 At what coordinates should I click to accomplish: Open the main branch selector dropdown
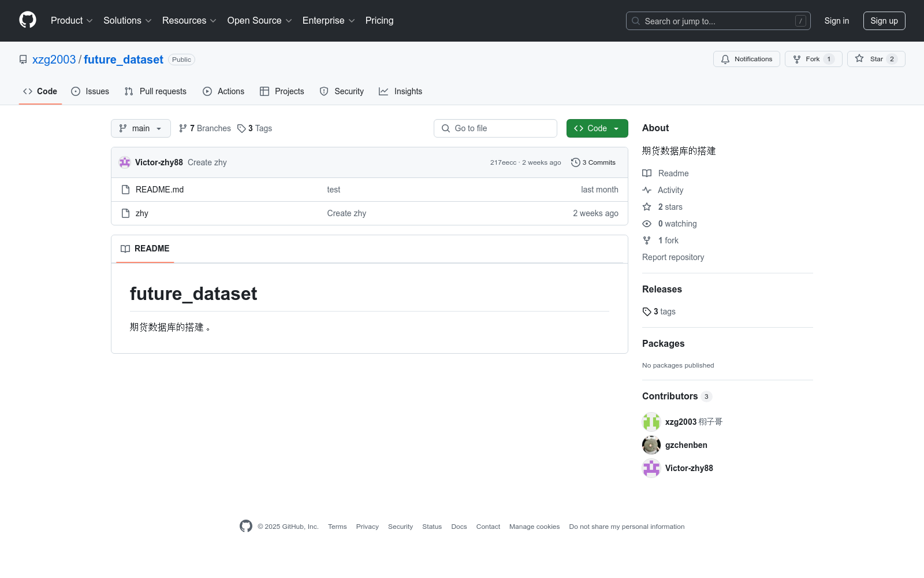coord(141,128)
